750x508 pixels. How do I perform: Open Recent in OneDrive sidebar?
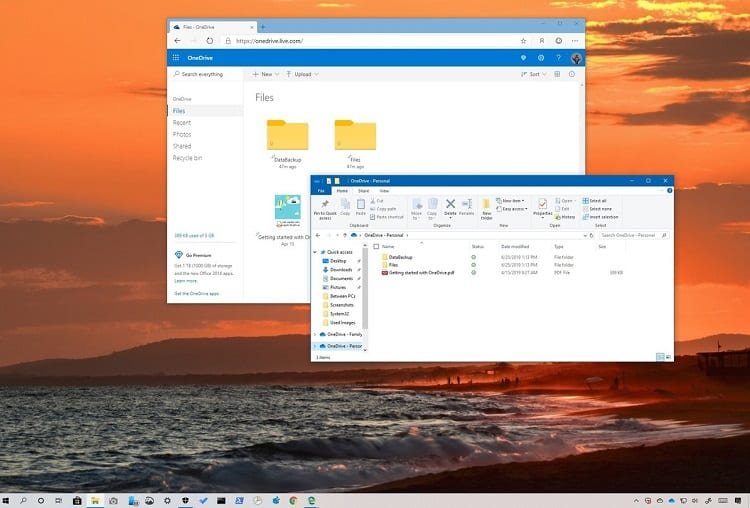(182, 122)
